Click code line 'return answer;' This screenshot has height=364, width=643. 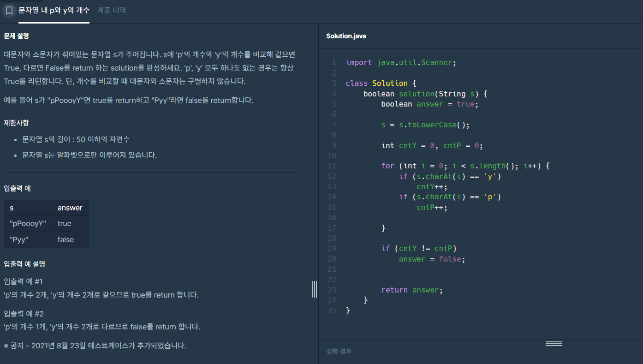[x=412, y=290]
